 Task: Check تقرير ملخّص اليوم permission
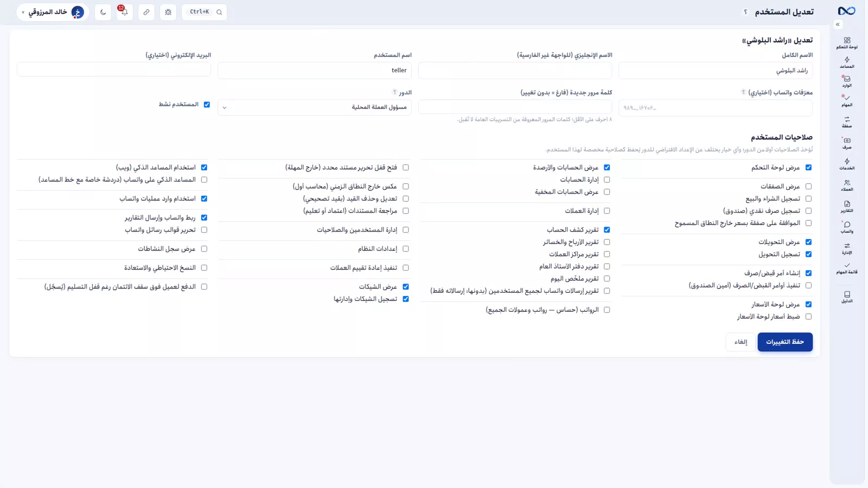(x=607, y=279)
